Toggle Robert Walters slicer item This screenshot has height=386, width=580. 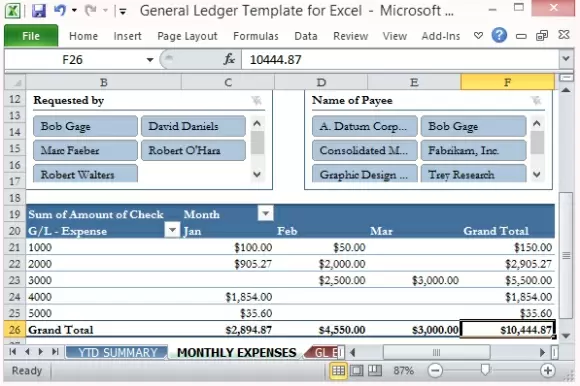pyautogui.click(x=85, y=173)
